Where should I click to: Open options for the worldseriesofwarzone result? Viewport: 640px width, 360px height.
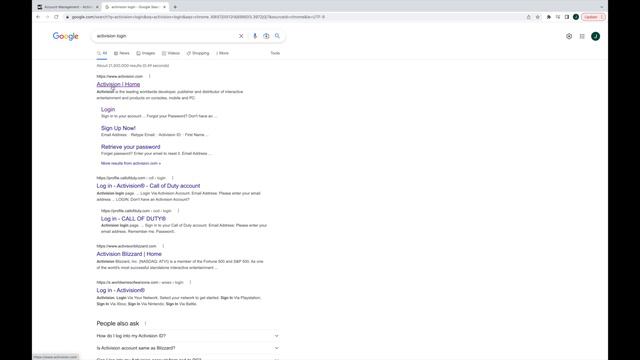click(x=190, y=282)
